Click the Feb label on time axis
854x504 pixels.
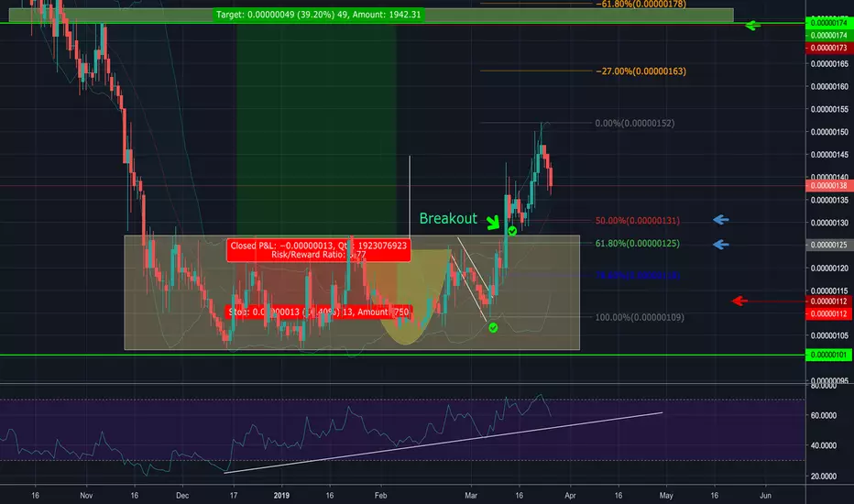(x=380, y=495)
